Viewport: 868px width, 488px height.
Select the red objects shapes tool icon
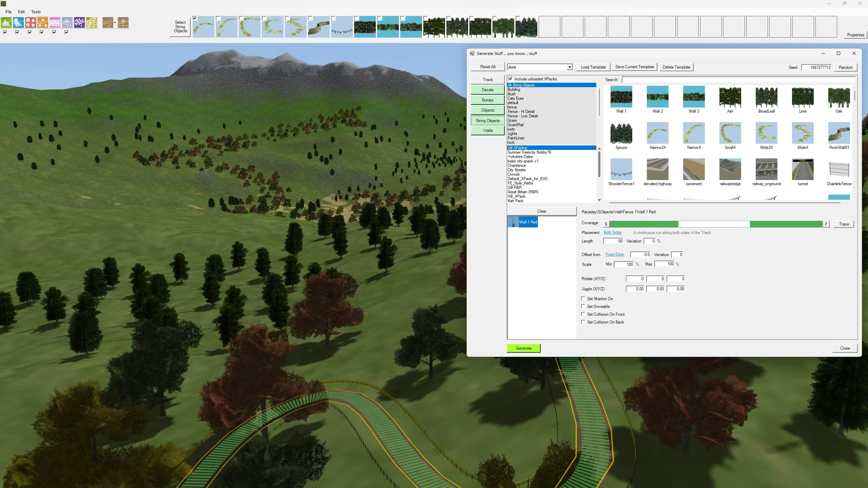point(31,23)
